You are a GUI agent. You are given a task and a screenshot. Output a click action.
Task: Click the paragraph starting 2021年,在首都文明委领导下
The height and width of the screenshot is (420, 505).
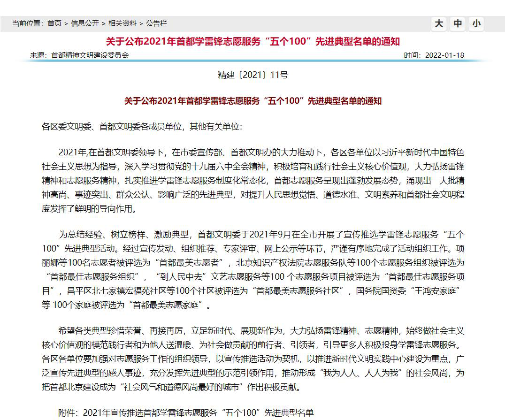click(x=253, y=180)
